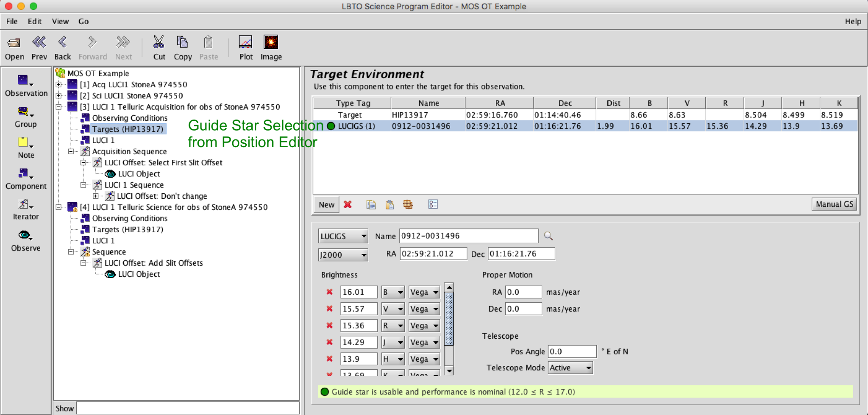Click the RA field 02:59:21.012
This screenshot has height=415, width=868.
pyautogui.click(x=433, y=254)
